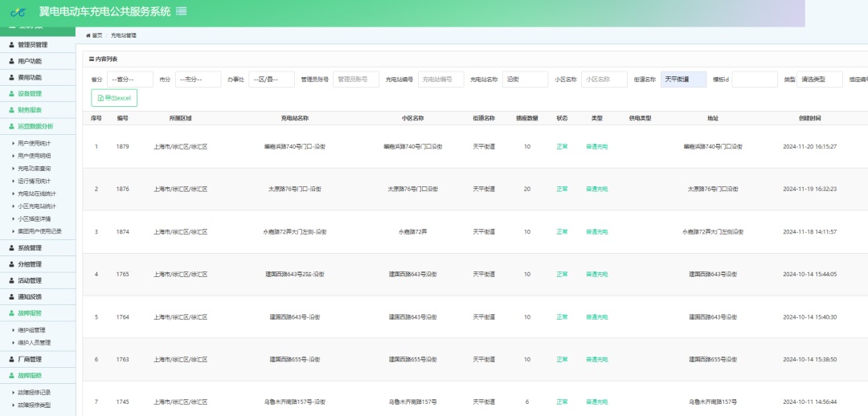868x416 pixels.
Task: Open the 省份 province dropdown
Action: click(x=130, y=80)
